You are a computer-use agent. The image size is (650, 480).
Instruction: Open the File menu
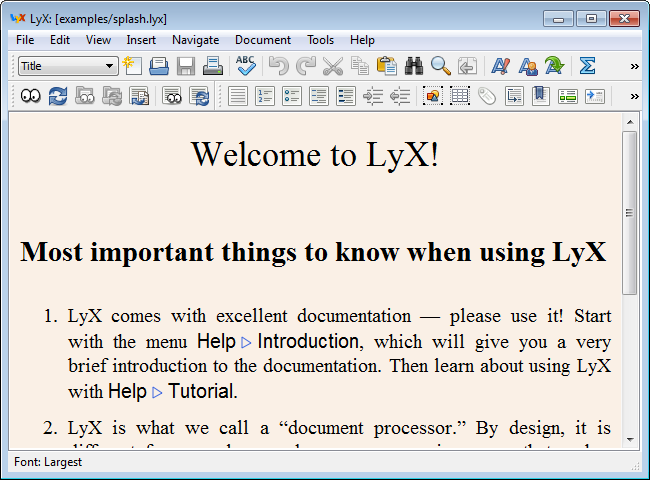click(25, 40)
